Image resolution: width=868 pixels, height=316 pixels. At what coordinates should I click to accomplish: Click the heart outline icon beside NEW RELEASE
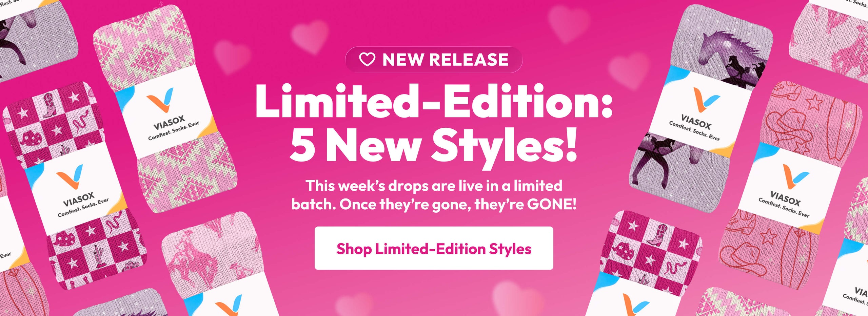click(367, 60)
